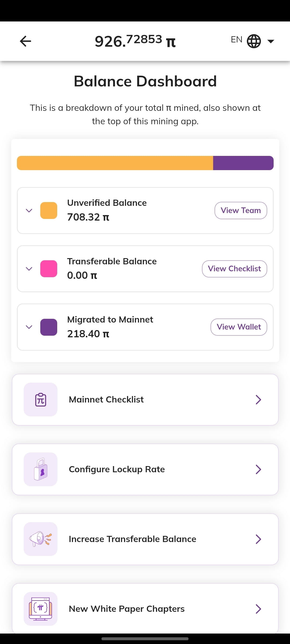
Task: Click the View Team button
Action: [x=241, y=210]
